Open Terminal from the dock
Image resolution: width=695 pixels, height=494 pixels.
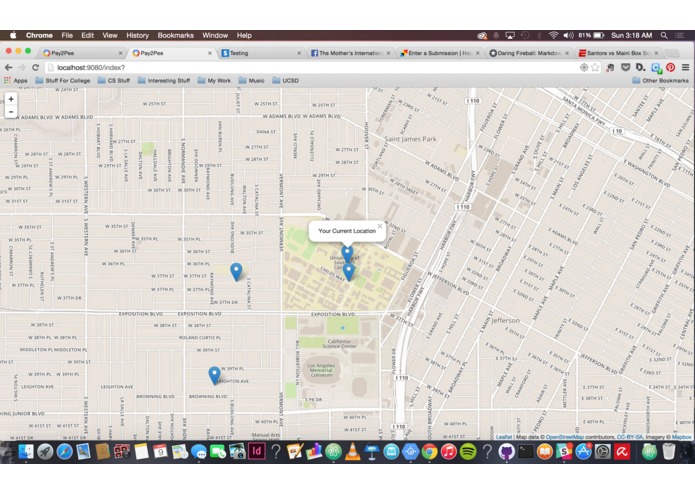pyautogui.click(x=526, y=452)
